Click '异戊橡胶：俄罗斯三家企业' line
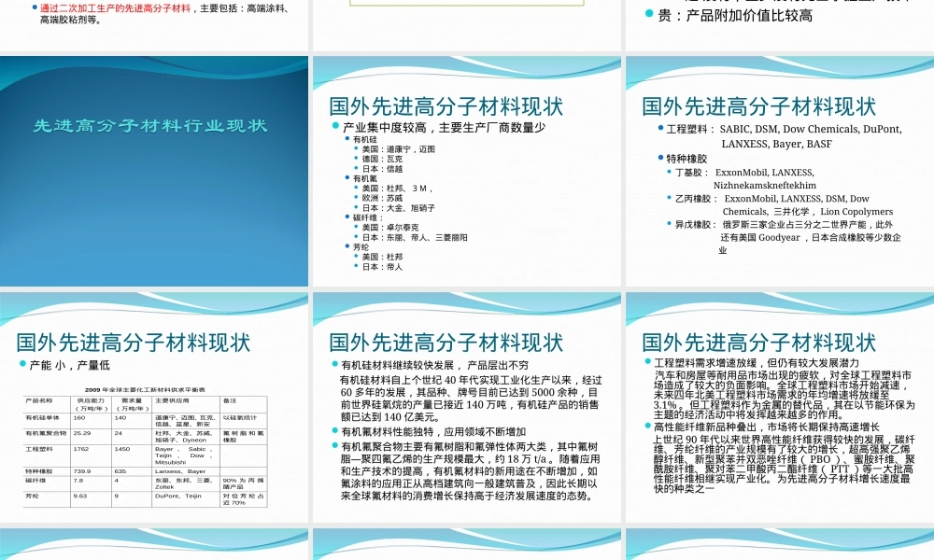934x560 pixels. [784, 225]
